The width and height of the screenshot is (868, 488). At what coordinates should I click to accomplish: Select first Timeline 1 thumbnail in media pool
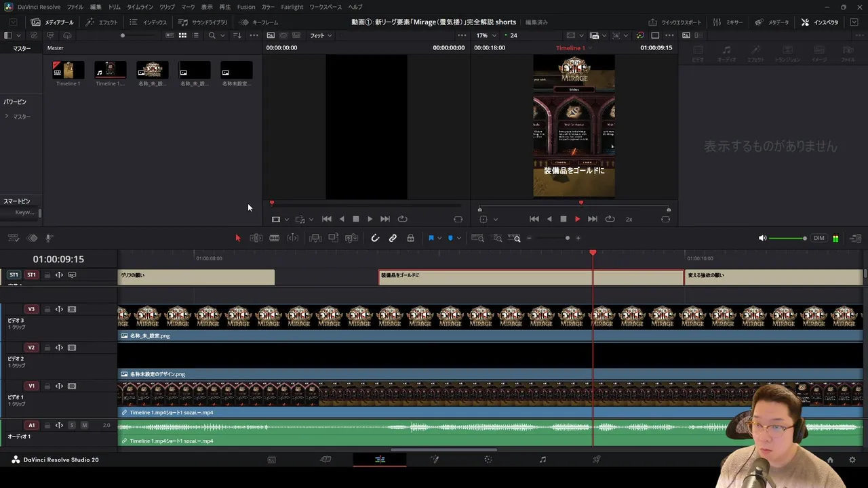68,70
